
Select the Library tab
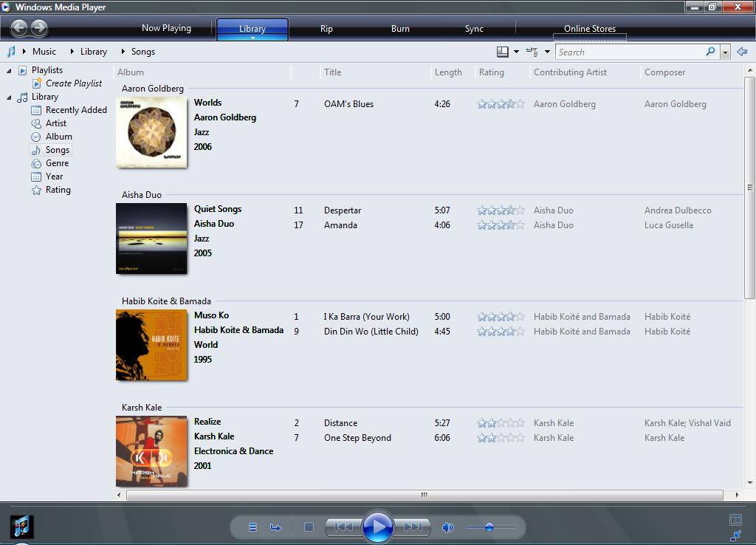point(252,29)
